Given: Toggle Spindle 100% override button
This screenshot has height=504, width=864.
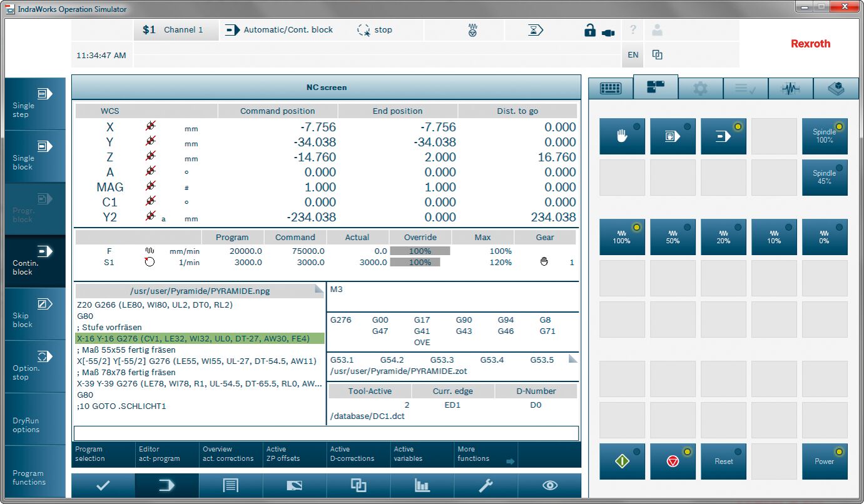Looking at the screenshot, I should pyautogui.click(x=825, y=136).
